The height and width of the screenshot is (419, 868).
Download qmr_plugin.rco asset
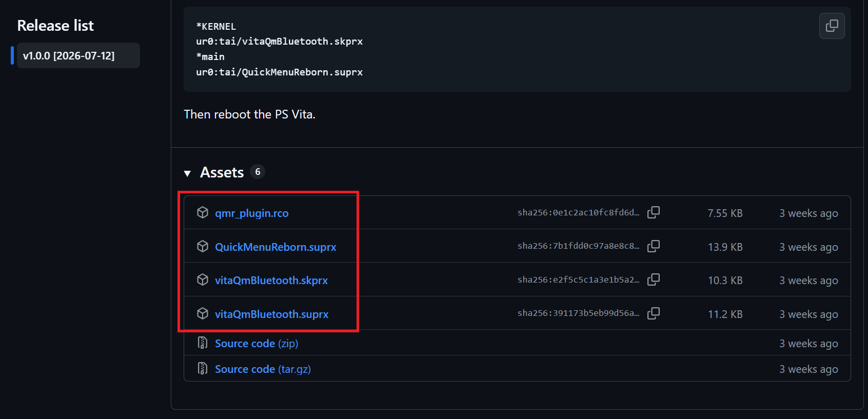coord(251,213)
